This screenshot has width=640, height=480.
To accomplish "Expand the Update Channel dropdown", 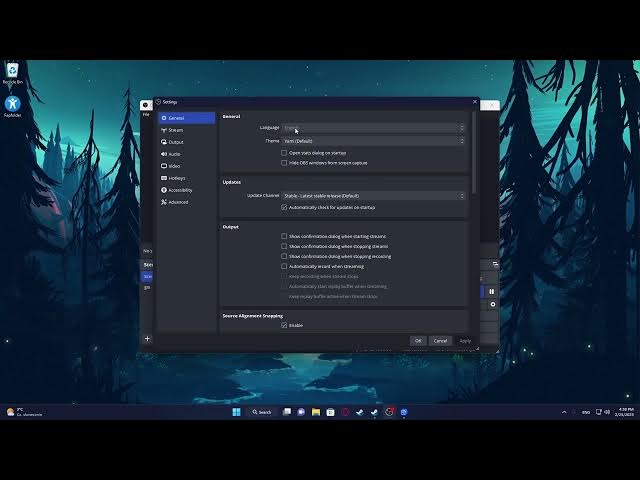I will pyautogui.click(x=374, y=196).
